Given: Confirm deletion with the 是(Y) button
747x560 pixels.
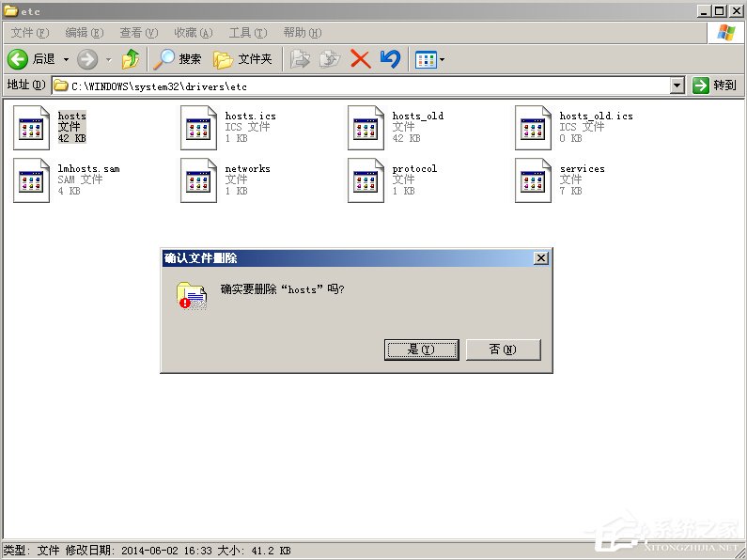Looking at the screenshot, I should (x=421, y=350).
